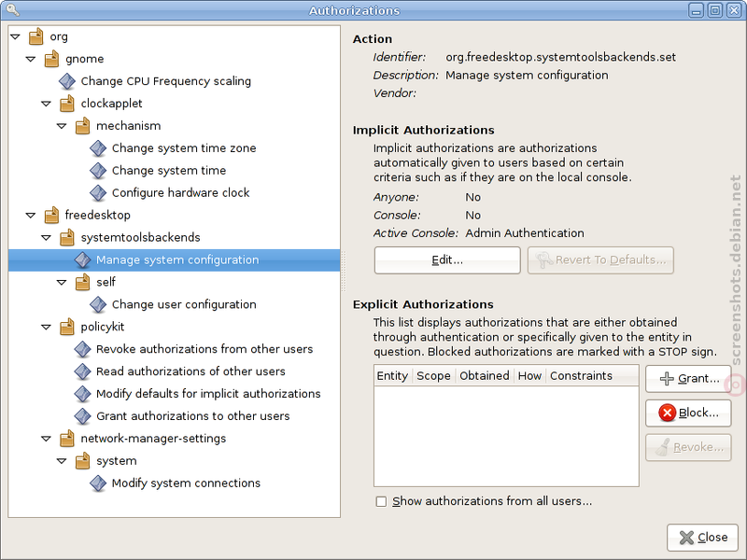Select Read authorizations of other users
Screen dimensions: 747x560
tap(190, 371)
